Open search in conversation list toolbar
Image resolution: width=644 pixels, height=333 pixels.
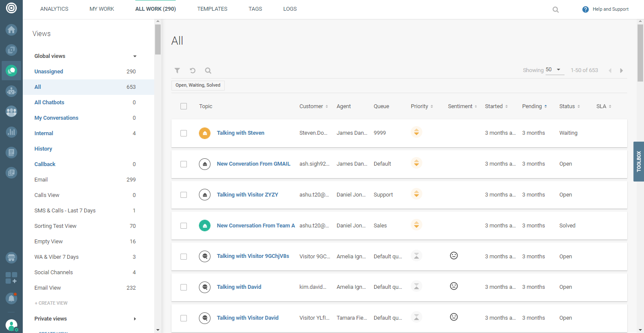pyautogui.click(x=208, y=70)
